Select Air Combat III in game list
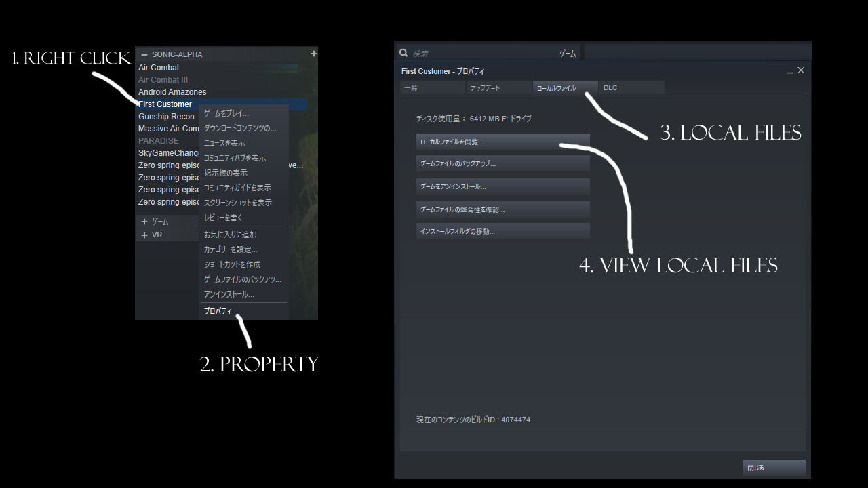The width and height of the screenshot is (868, 488). click(x=163, y=79)
